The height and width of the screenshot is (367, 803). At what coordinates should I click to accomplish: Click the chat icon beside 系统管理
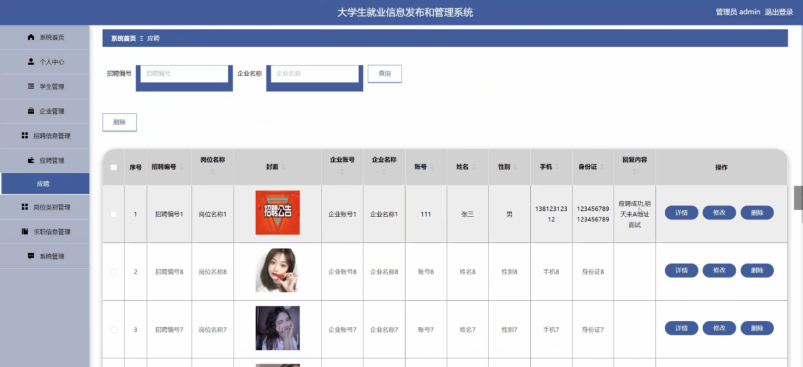[x=31, y=256]
